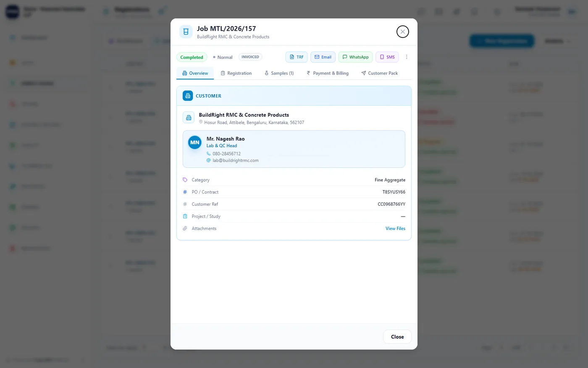This screenshot has height=368, width=588.
Task: Click the Project / Study clipboard icon
Action: click(x=185, y=216)
